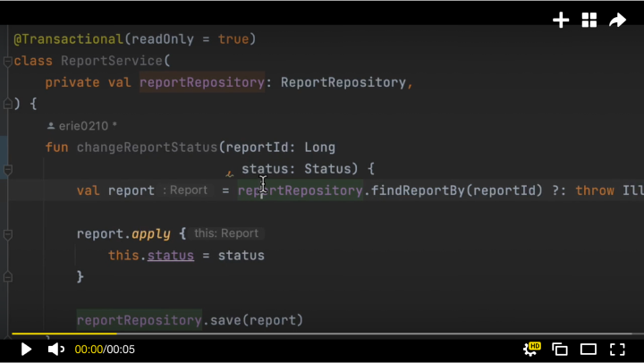Seek along the video progress bar
The image size is (644, 363).
(322, 333)
